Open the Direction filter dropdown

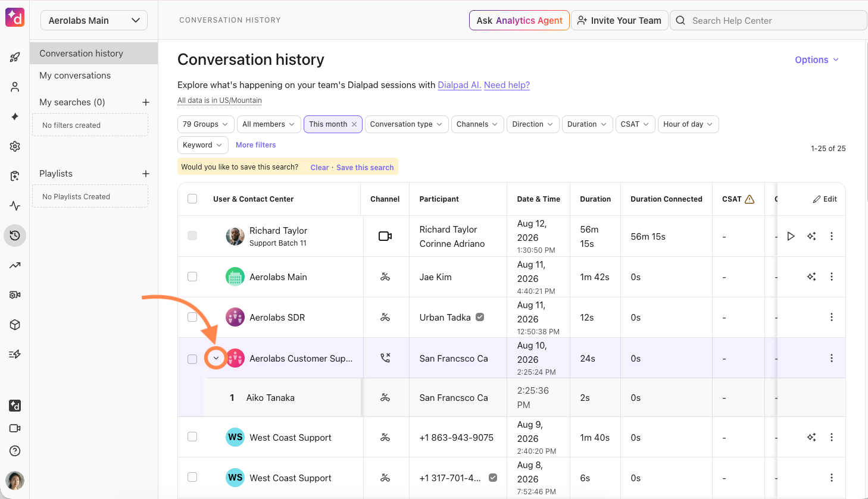(x=533, y=124)
